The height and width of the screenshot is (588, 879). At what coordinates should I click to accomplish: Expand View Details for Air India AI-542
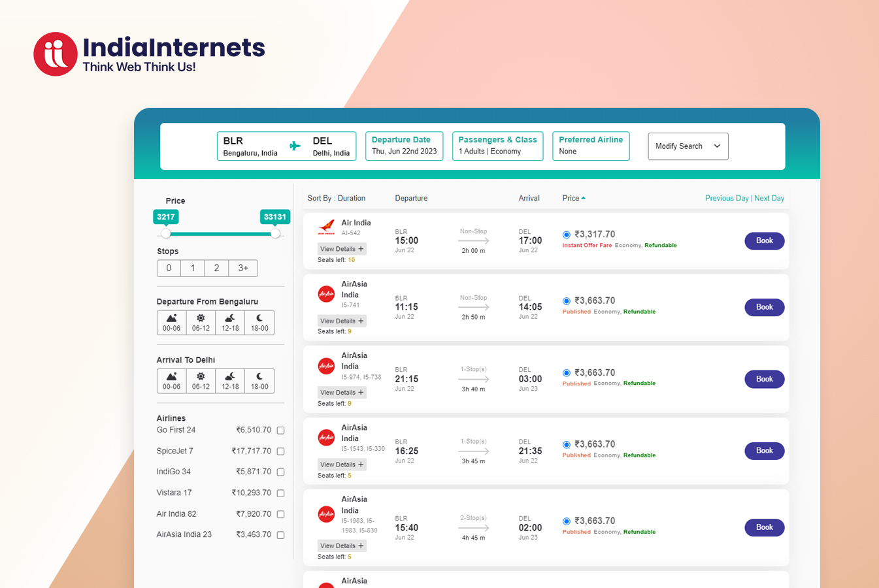pyautogui.click(x=342, y=249)
